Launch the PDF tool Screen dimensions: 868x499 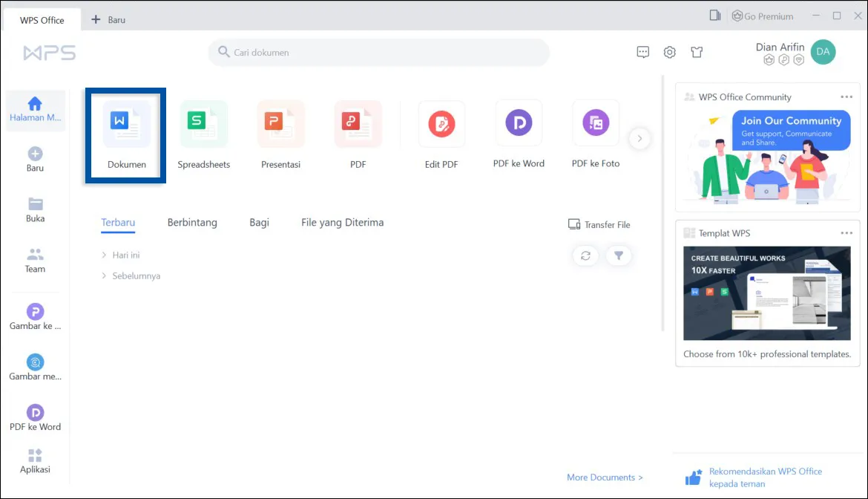point(358,124)
